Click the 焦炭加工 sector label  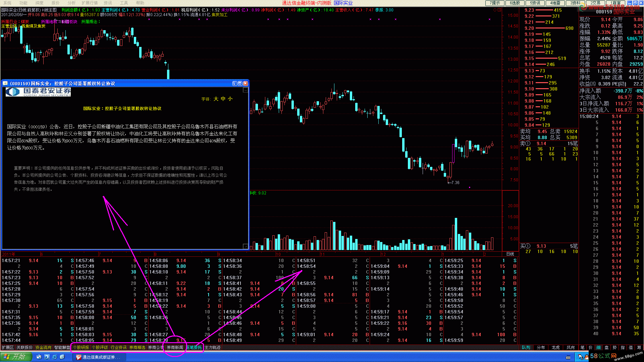220,15
